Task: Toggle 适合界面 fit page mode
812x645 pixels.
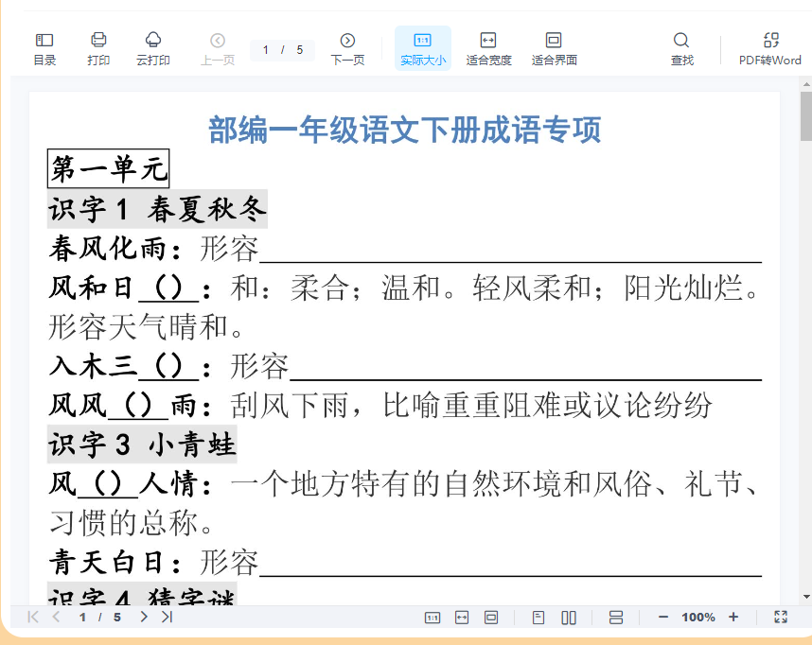Action: coord(554,48)
